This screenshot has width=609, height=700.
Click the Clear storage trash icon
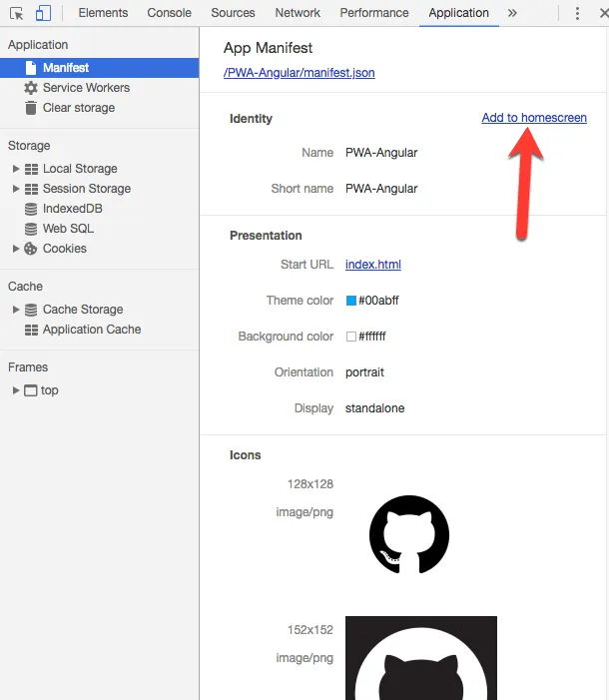[31, 108]
